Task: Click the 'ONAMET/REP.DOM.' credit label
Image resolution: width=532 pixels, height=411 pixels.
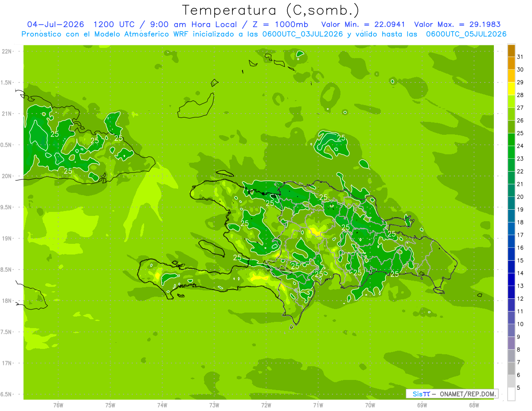Action: (x=468, y=394)
